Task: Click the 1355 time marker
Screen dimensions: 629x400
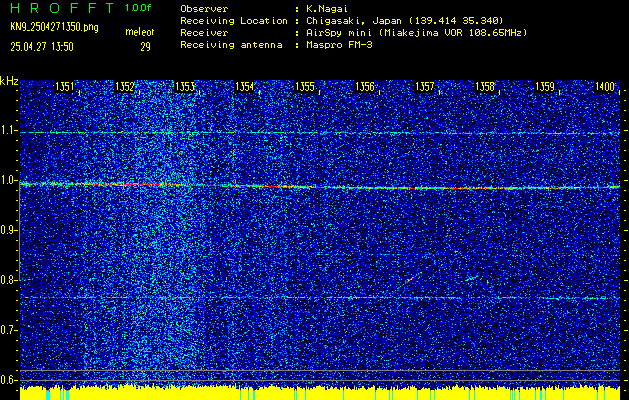Action: pyautogui.click(x=304, y=87)
